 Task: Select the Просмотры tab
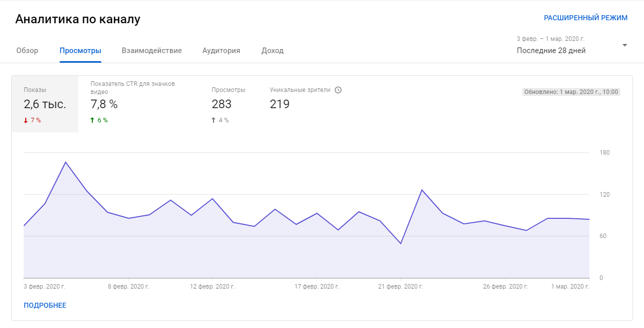click(x=80, y=51)
